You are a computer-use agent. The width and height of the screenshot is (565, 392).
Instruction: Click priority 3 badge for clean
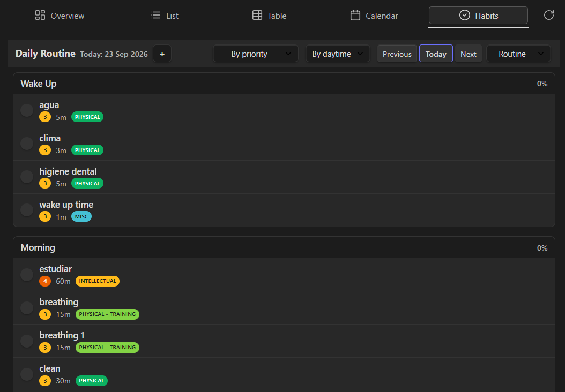pyautogui.click(x=45, y=380)
